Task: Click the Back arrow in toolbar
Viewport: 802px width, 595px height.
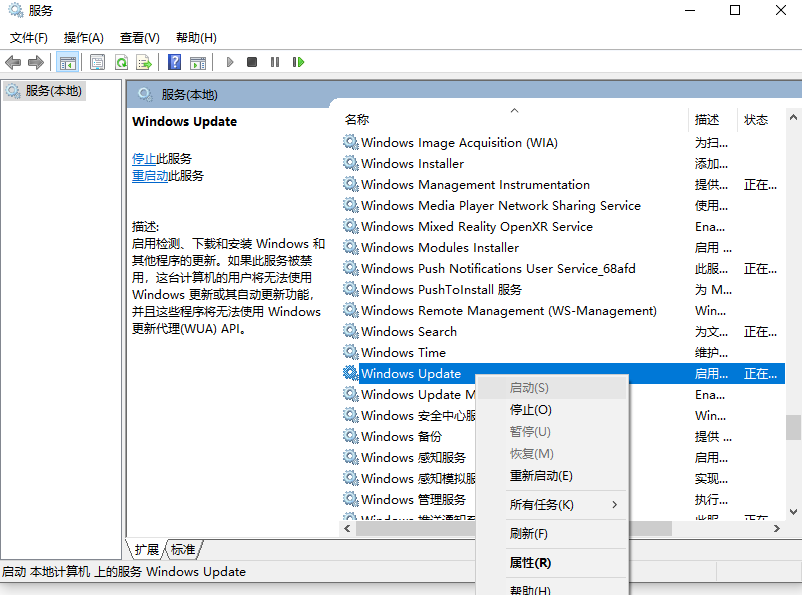Action: click(14, 62)
